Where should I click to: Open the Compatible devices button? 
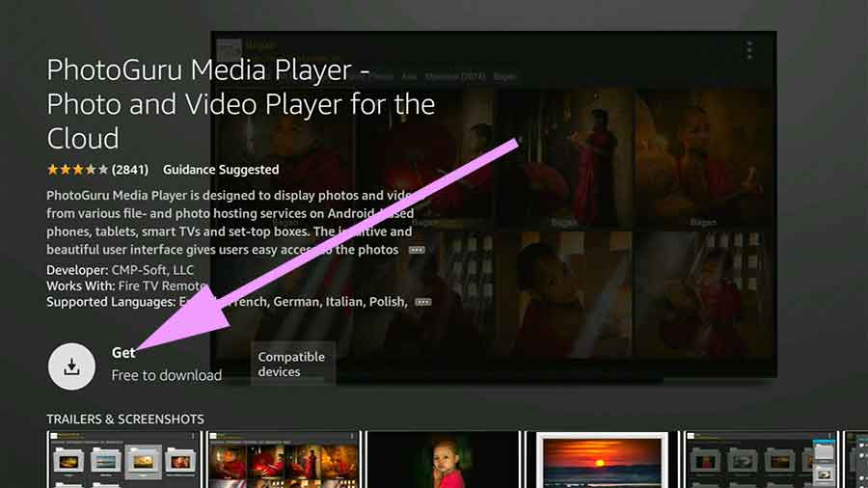[x=292, y=364]
